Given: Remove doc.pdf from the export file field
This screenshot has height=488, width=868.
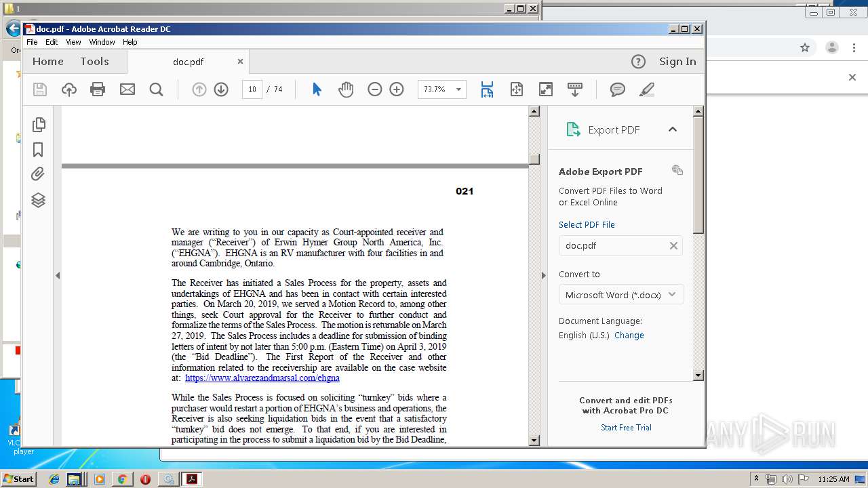Looking at the screenshot, I should click(673, 245).
